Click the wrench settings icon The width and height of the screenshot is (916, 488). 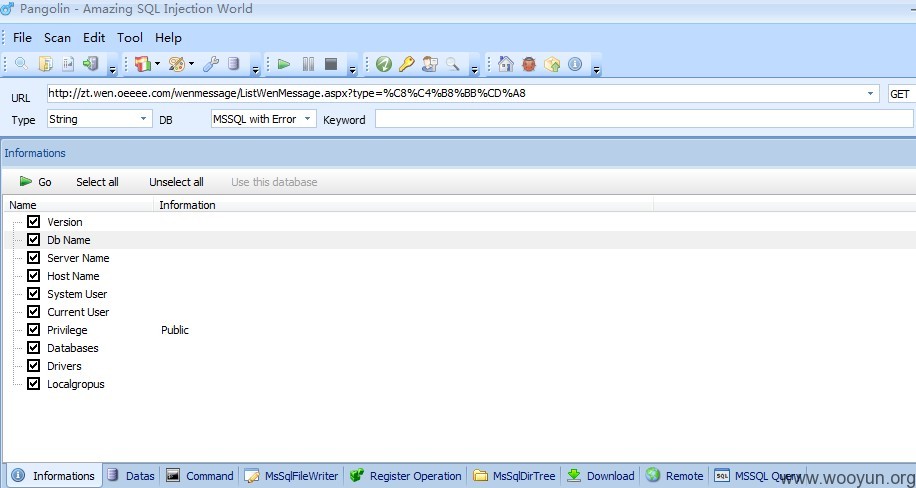pos(211,64)
